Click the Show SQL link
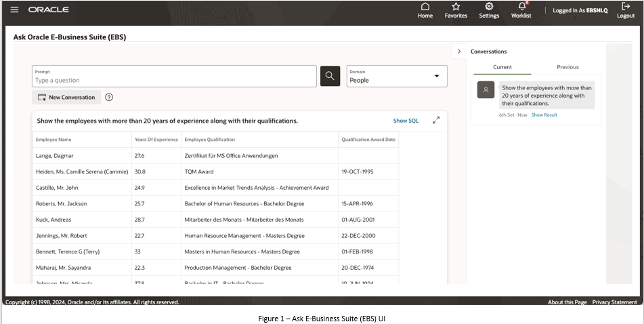Image resolution: width=644 pixels, height=324 pixels. 406,121
